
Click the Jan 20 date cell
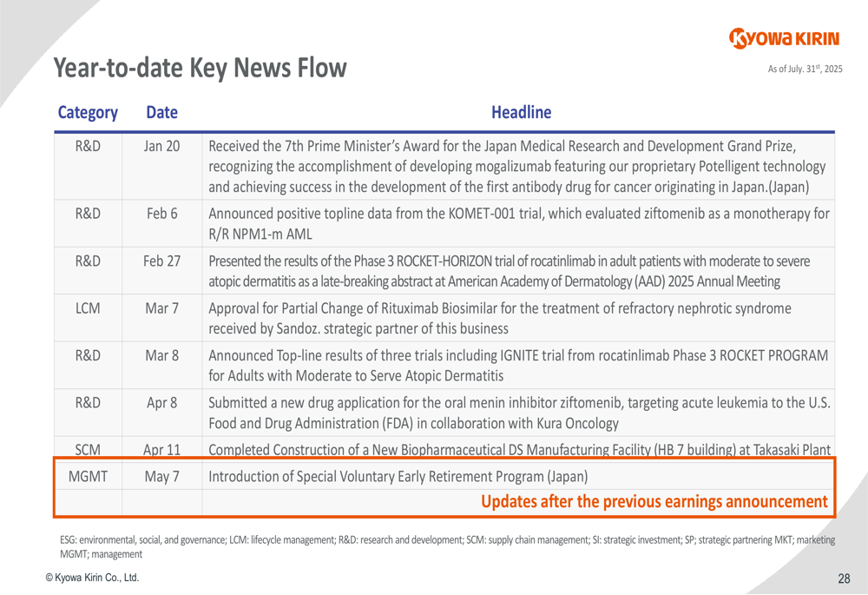(162, 146)
